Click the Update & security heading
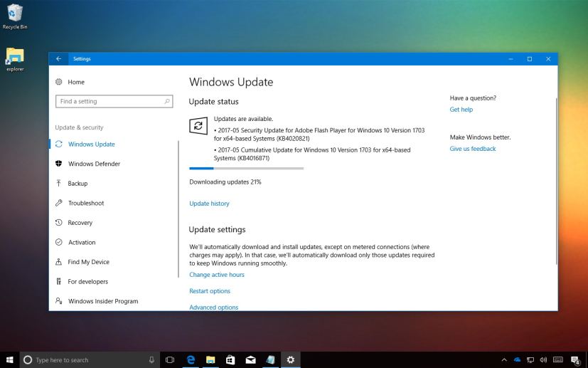588x368 pixels. pyautogui.click(x=79, y=127)
